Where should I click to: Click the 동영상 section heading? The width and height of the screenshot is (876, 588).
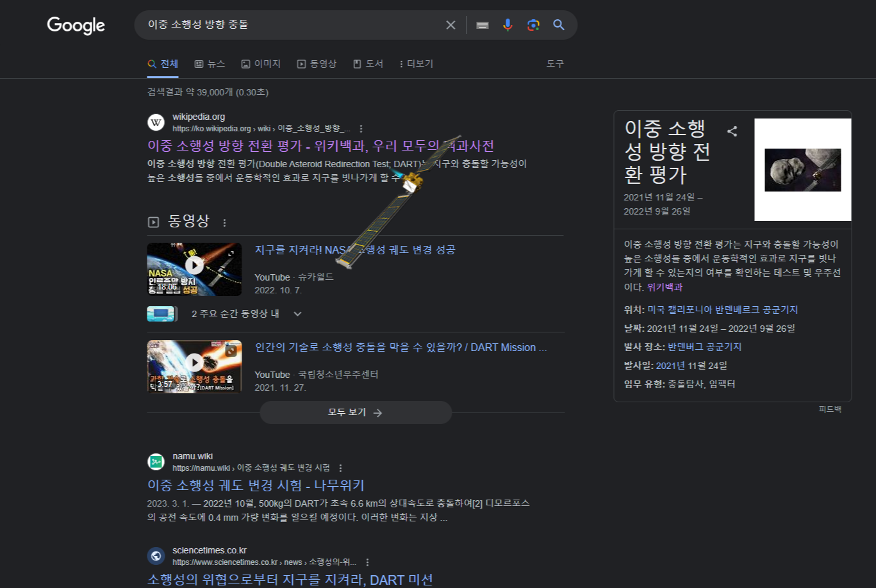[x=188, y=221]
